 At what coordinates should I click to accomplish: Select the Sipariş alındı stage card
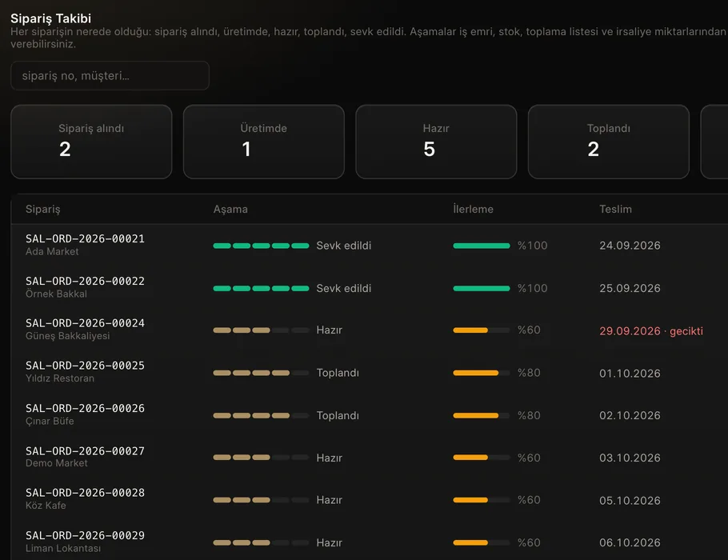pyautogui.click(x=91, y=142)
